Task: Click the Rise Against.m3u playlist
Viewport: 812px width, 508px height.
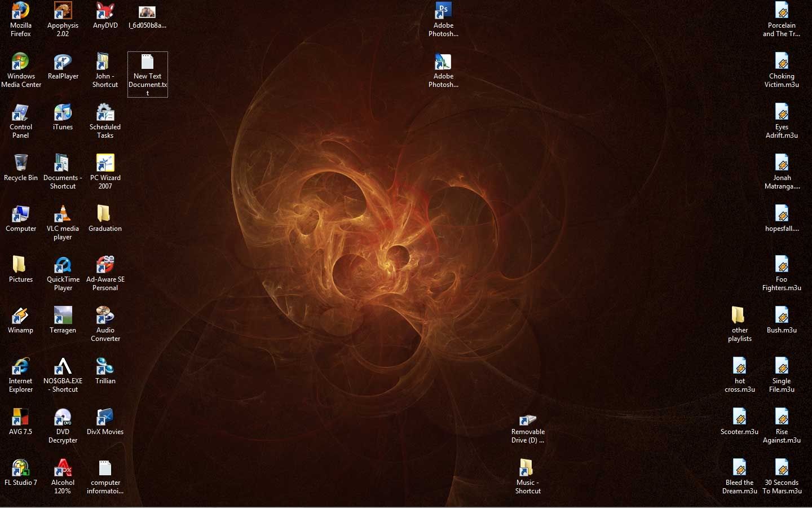Action: [782, 417]
